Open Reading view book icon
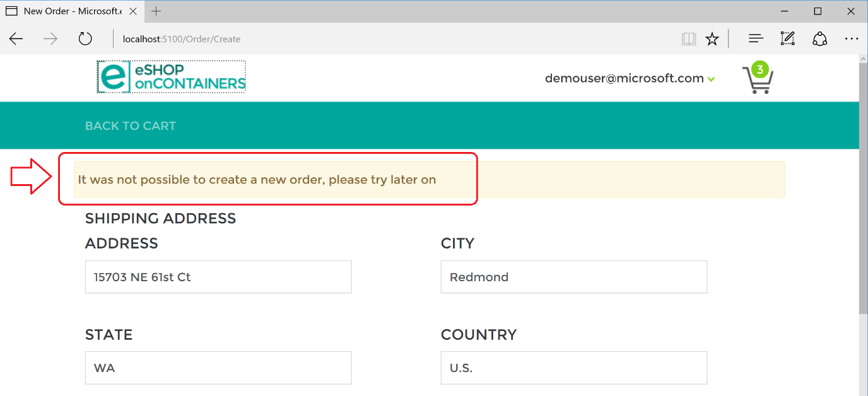Screen dimensions: 868x396 [688, 39]
